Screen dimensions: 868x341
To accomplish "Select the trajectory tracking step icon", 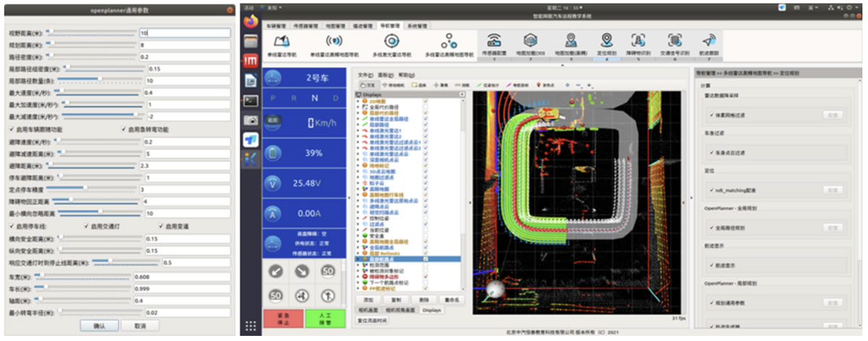I will [x=710, y=41].
